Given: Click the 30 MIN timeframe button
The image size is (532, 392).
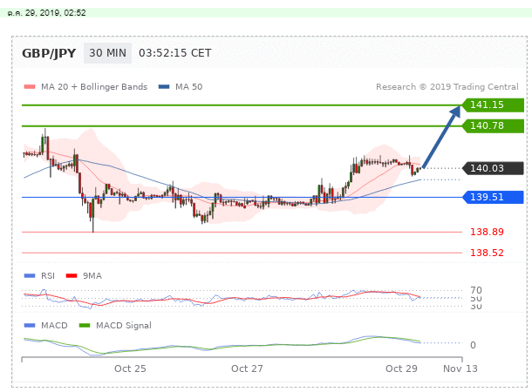Looking at the screenshot, I should [x=107, y=53].
